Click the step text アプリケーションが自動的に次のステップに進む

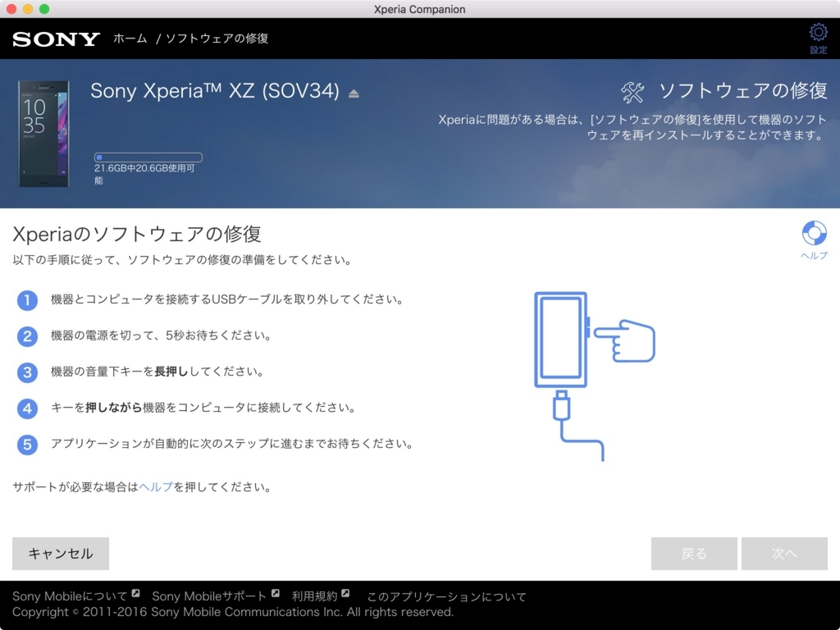[232, 444]
